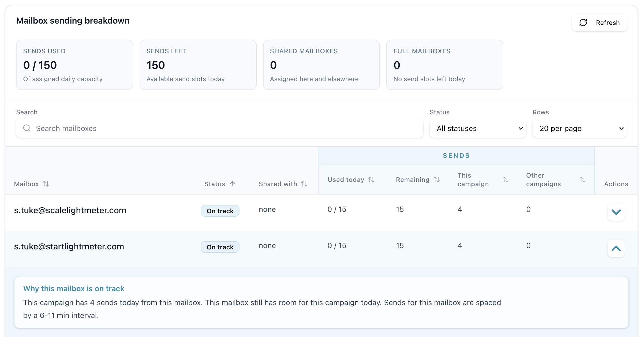Click the Sends Used 0 / 150 card

[74, 65]
